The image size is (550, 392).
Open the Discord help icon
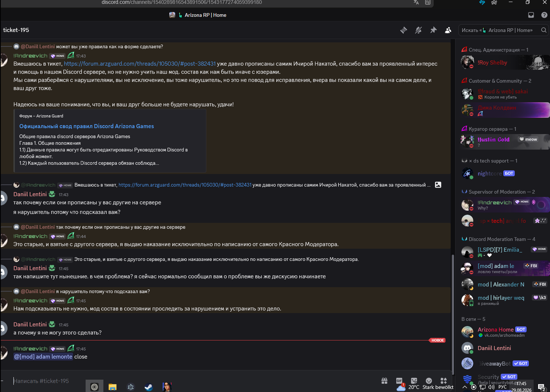[544, 15]
